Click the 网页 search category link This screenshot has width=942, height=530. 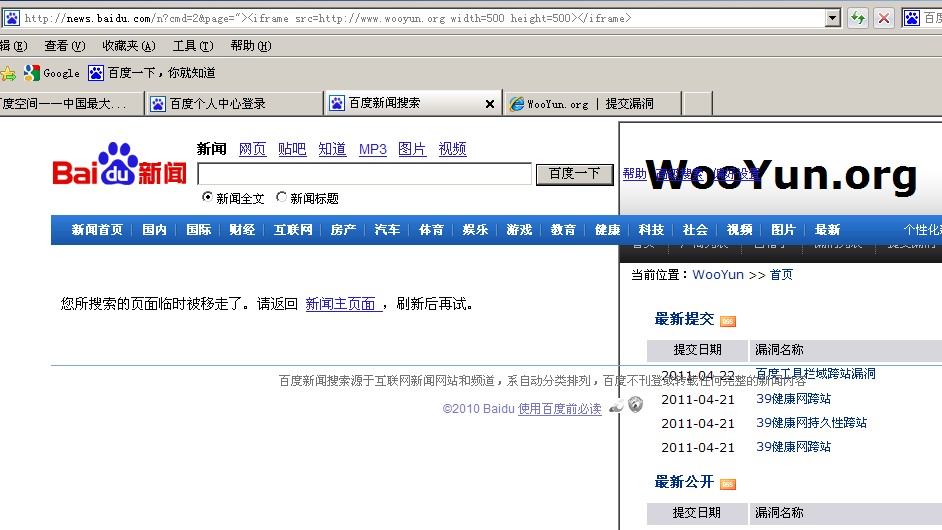(252, 149)
